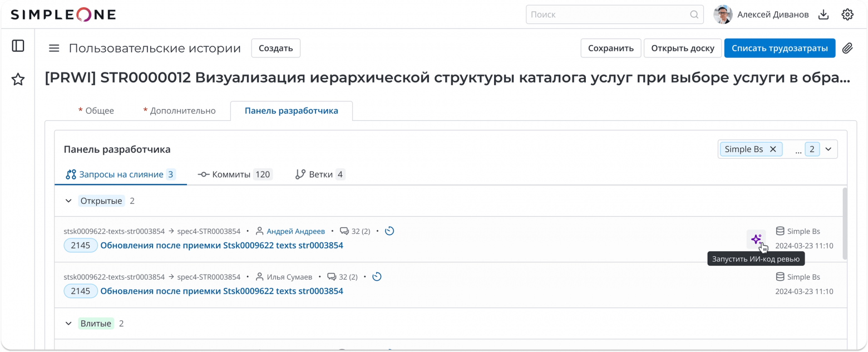Click the download icon in top bar

point(823,14)
